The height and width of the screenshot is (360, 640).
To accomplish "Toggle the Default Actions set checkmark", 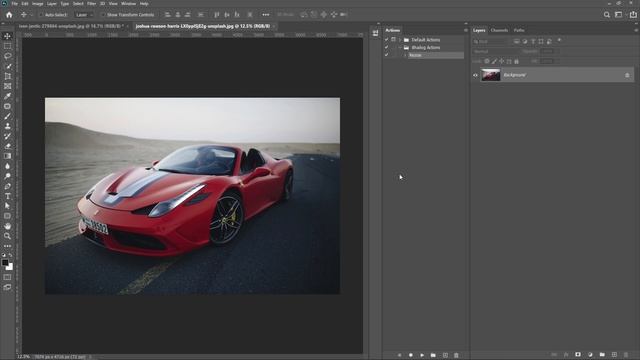I will click(x=387, y=40).
